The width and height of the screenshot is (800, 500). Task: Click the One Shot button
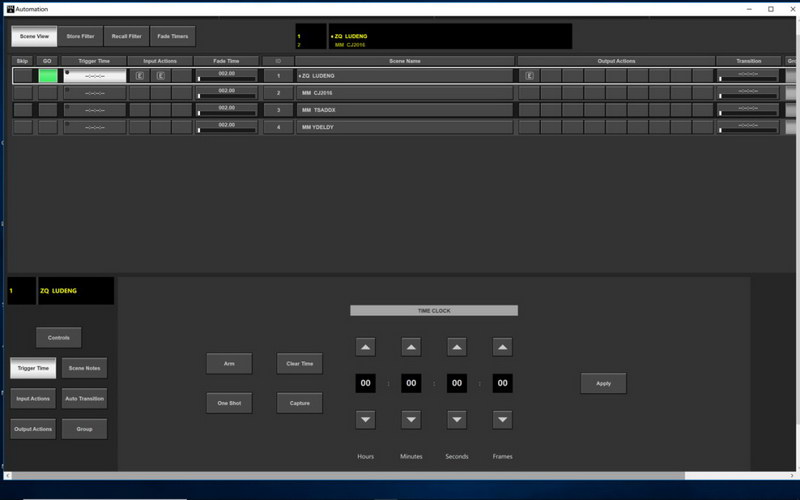pos(229,403)
